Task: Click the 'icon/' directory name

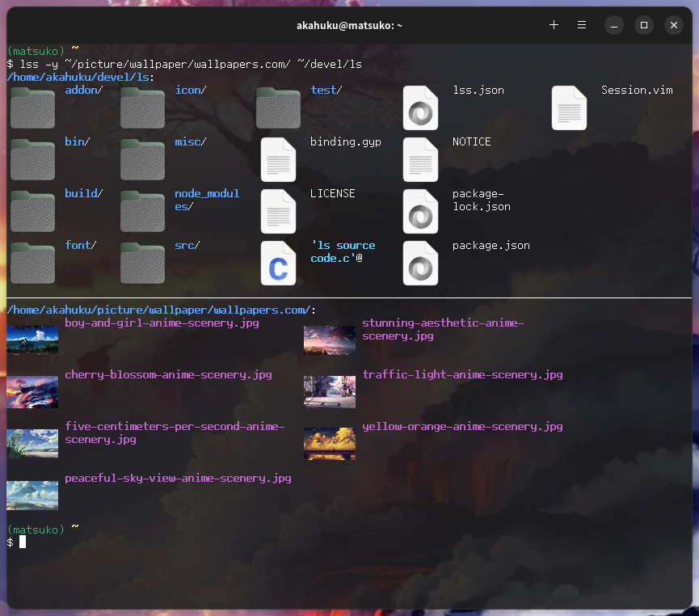Action: coord(191,90)
